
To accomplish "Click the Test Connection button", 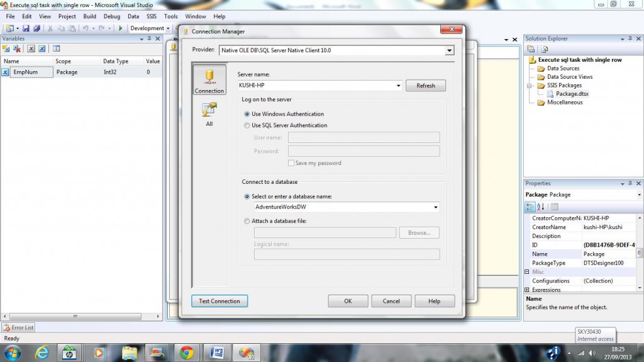I will 219,301.
